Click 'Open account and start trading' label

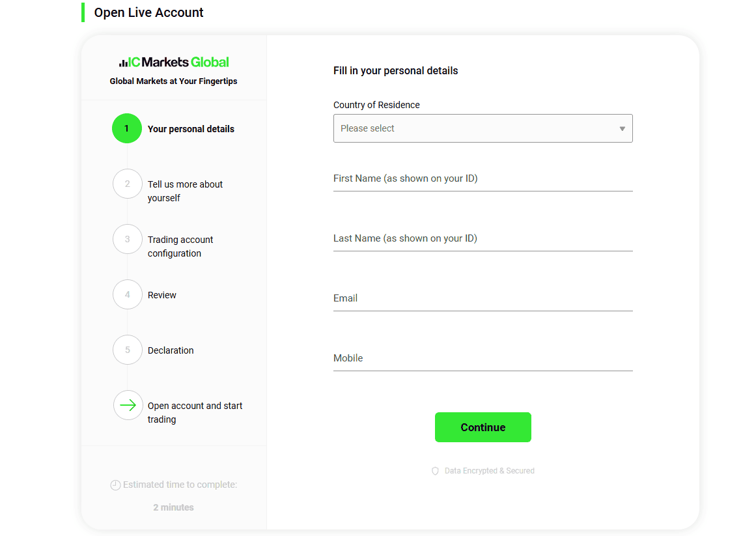pos(195,412)
